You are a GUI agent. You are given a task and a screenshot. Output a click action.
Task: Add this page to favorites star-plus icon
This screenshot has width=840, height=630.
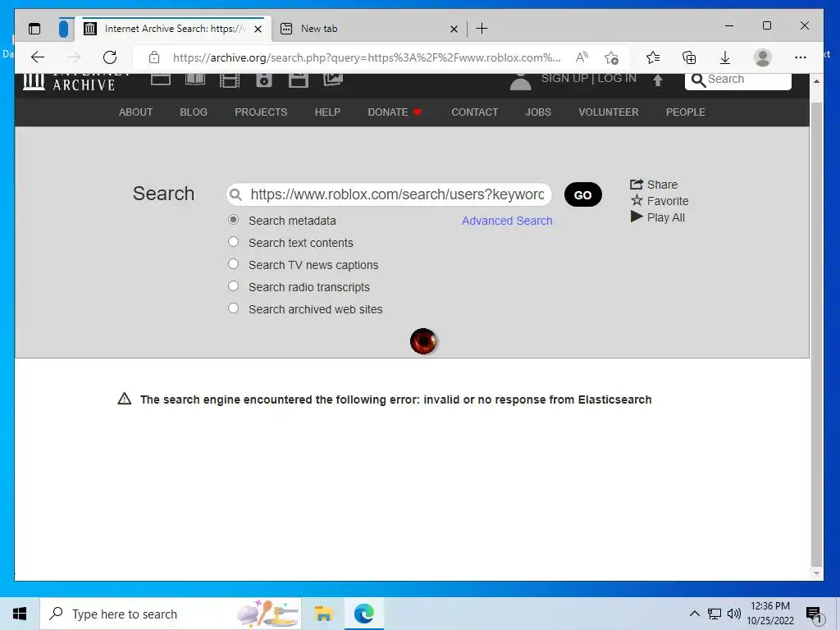tap(611, 57)
